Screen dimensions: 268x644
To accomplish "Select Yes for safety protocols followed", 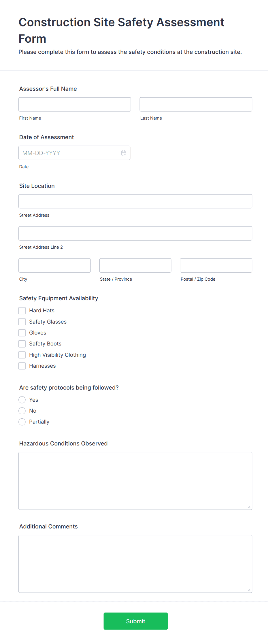I will (22, 400).
